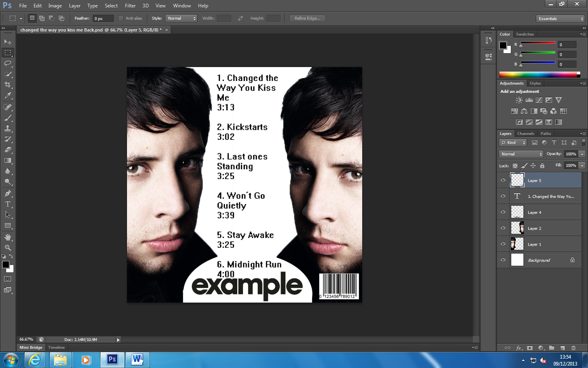Switch to the Paths tab
Viewport: 588px width, 368px height.
coord(546,134)
